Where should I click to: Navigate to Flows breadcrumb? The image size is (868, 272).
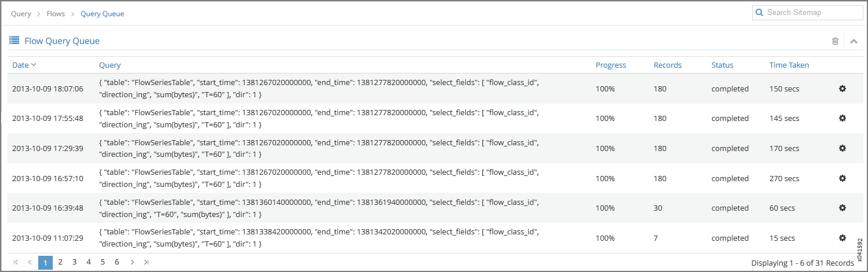[56, 14]
